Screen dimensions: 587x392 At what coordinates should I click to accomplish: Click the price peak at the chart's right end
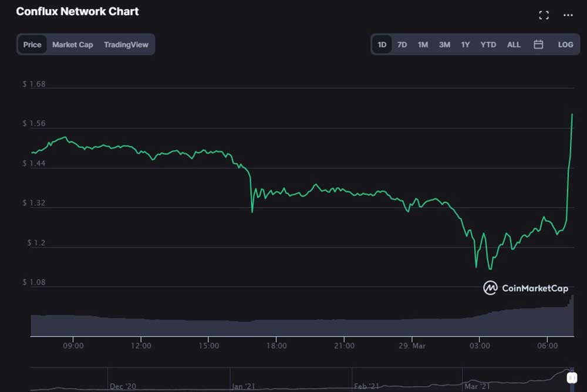(572, 114)
